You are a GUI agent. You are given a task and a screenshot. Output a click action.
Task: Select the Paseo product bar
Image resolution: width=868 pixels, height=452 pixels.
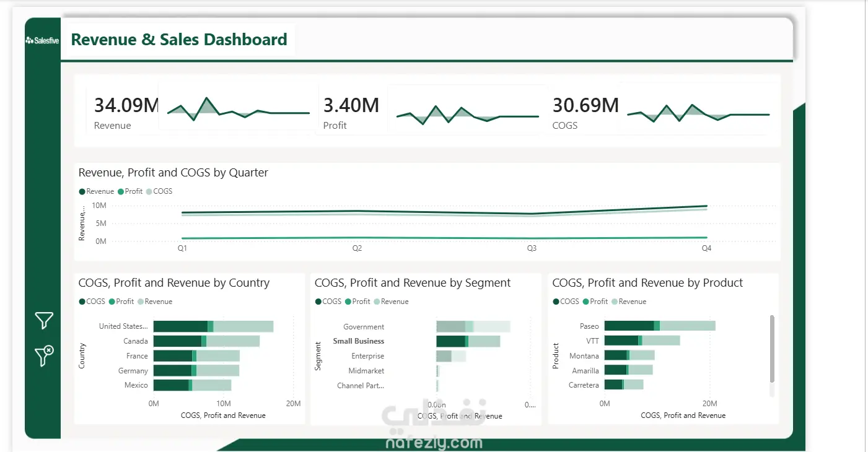point(660,326)
